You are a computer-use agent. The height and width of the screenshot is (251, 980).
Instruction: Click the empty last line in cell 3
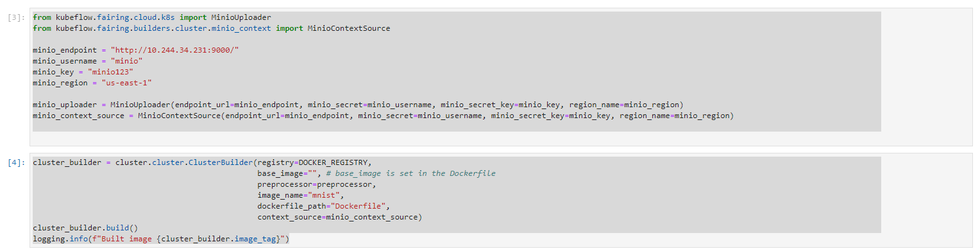coord(457,126)
